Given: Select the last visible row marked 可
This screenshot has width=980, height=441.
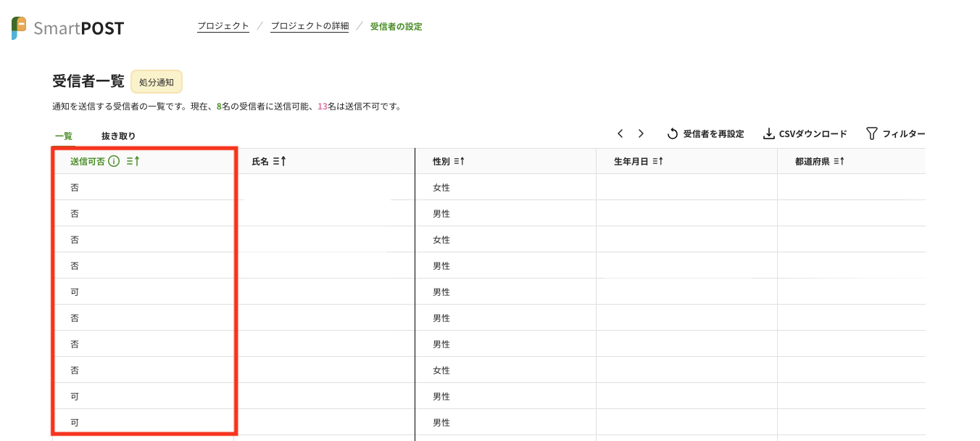Looking at the screenshot, I should pos(75,422).
